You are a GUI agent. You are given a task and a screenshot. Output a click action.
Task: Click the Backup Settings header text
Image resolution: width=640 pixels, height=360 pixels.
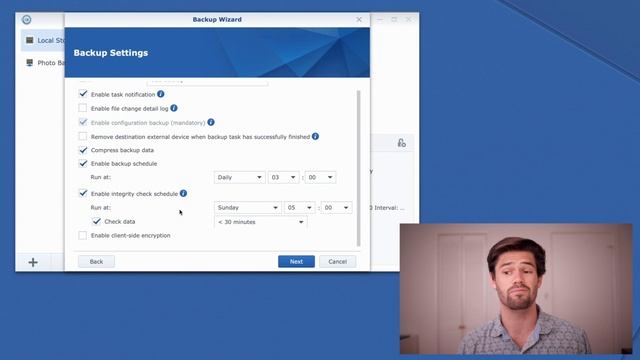(x=111, y=53)
